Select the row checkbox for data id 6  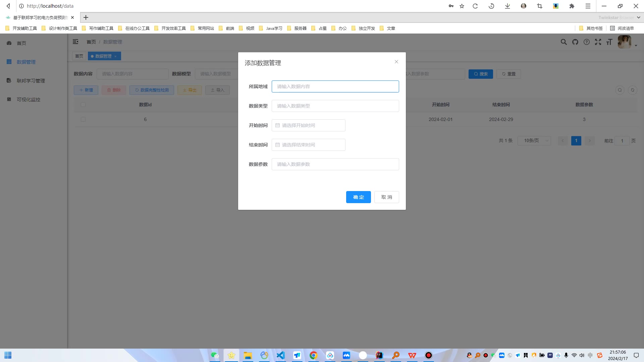83,119
